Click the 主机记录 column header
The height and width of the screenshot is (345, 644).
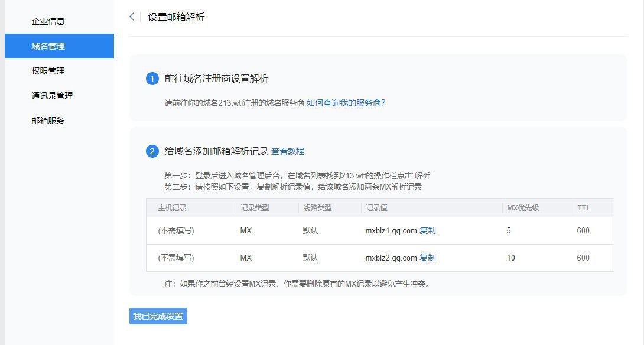(172, 208)
